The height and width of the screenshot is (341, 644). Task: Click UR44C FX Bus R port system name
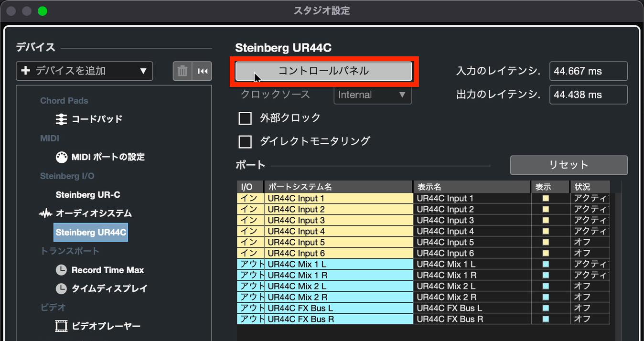[x=338, y=319]
